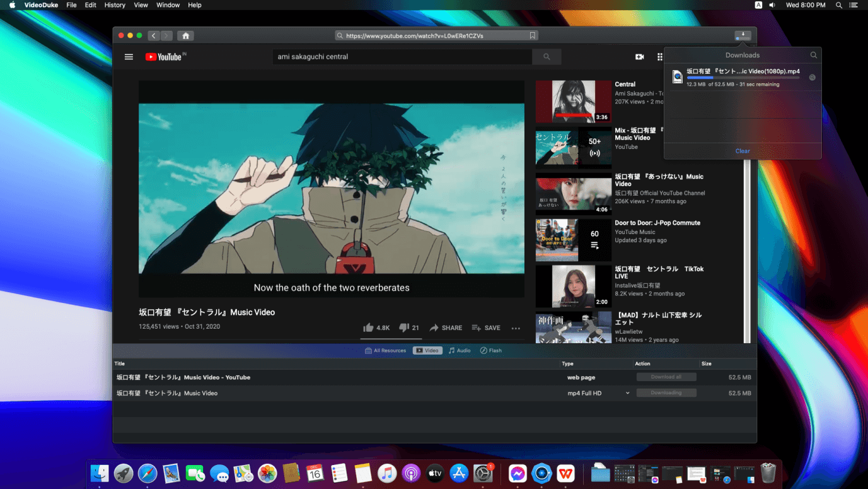Open the Mix 50+ playlist thumbnail
The image size is (868, 489).
click(x=574, y=148)
